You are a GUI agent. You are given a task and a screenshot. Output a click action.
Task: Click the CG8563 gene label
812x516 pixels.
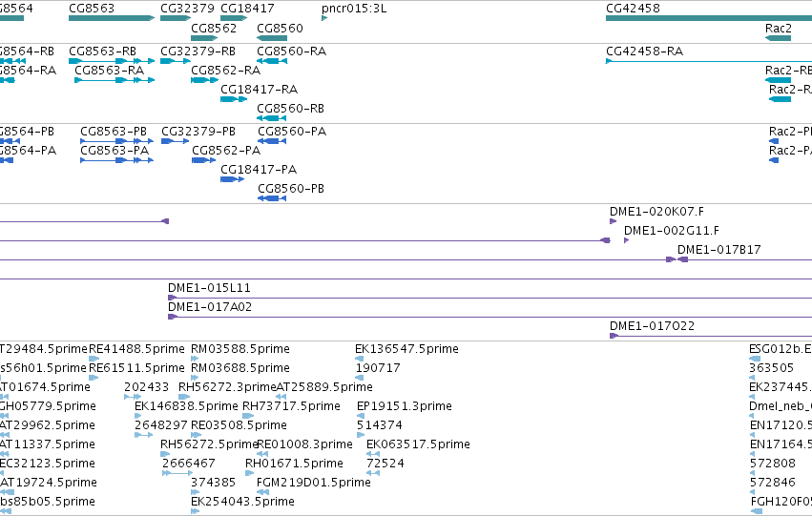pos(92,9)
